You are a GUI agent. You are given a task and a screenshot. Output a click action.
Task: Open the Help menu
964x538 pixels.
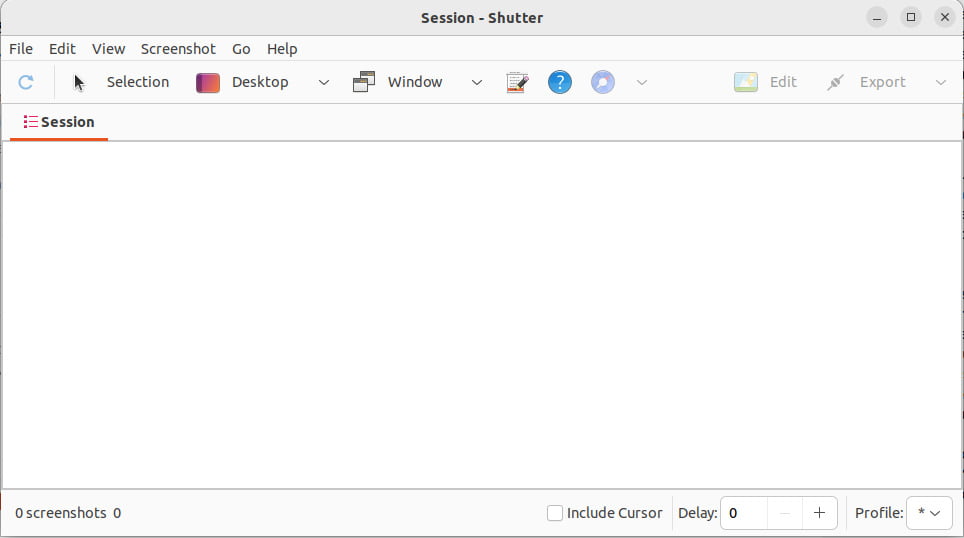(x=282, y=49)
